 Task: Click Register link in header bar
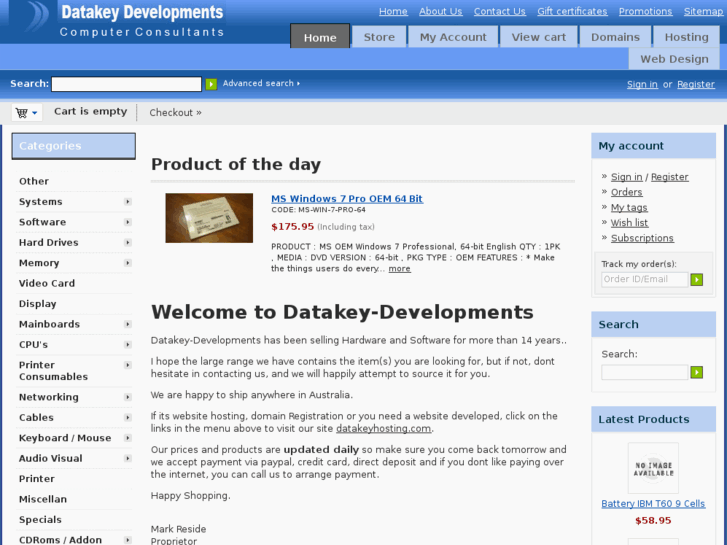tap(695, 84)
